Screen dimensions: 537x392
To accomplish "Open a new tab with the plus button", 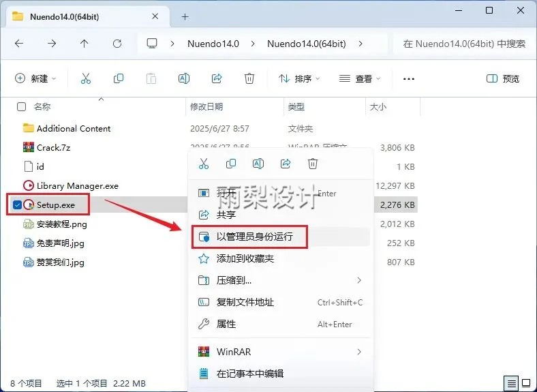I will pos(185,16).
